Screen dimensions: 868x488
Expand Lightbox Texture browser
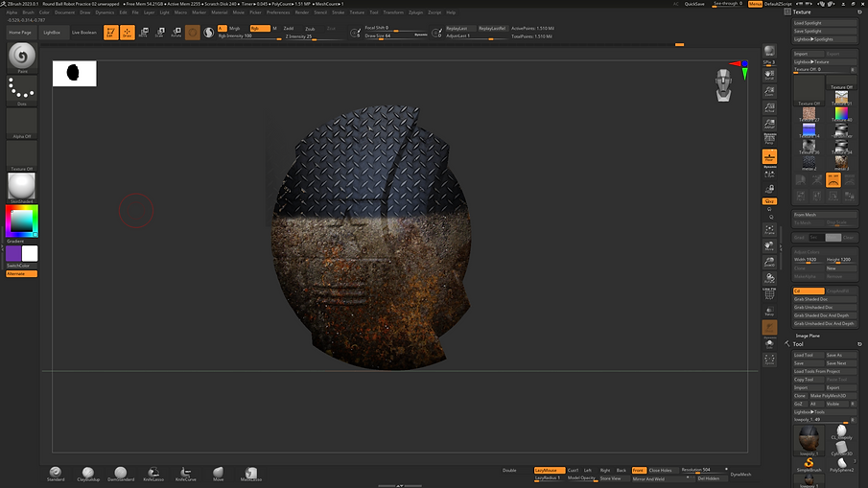pyautogui.click(x=824, y=62)
